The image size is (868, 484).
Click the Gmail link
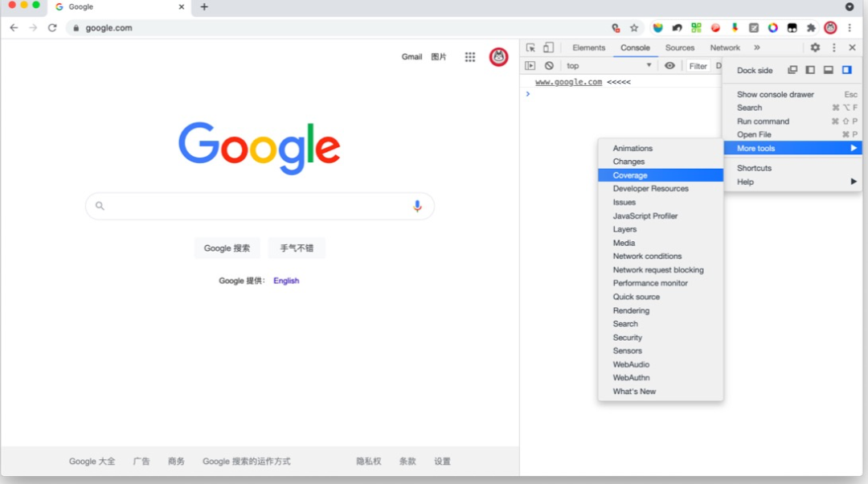click(411, 56)
